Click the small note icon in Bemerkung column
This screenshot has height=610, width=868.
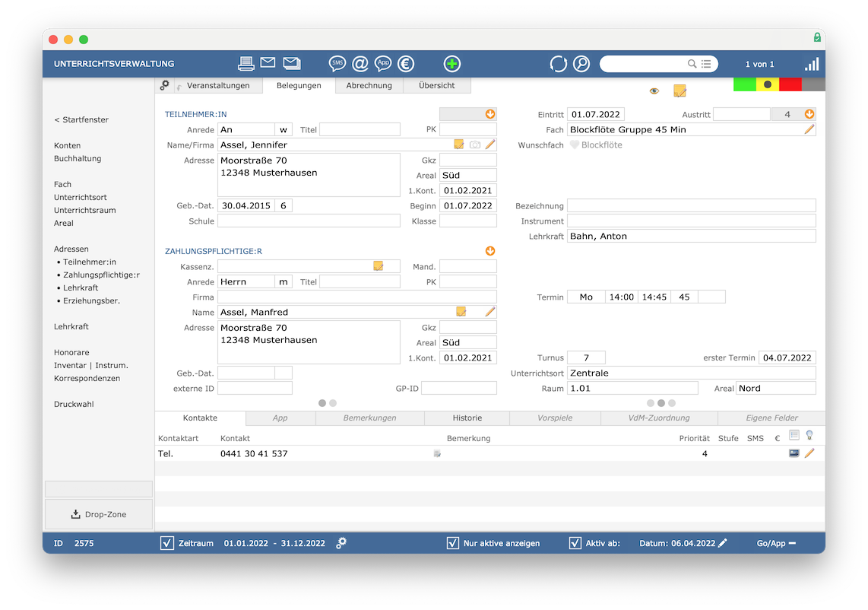[x=437, y=454]
